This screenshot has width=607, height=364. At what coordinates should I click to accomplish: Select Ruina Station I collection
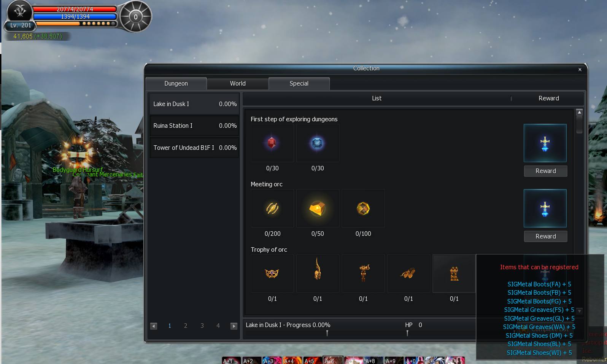point(194,126)
